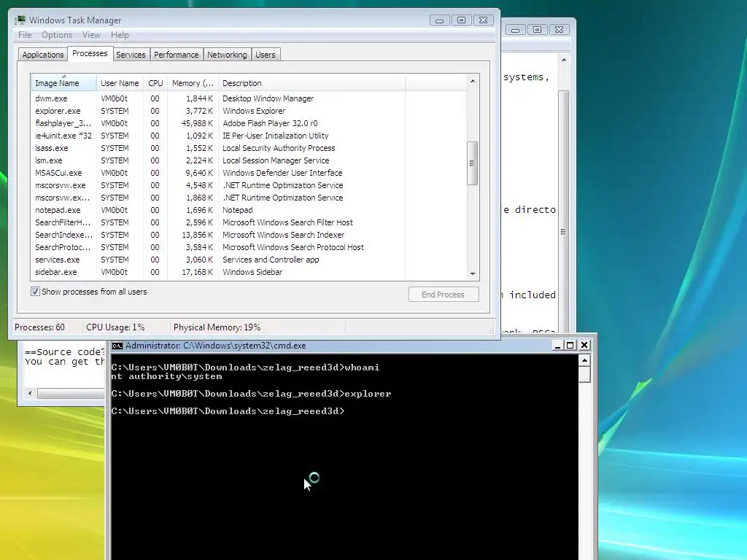Open the View menu in Task Manager
Image resolution: width=747 pixels, height=560 pixels.
click(x=91, y=35)
